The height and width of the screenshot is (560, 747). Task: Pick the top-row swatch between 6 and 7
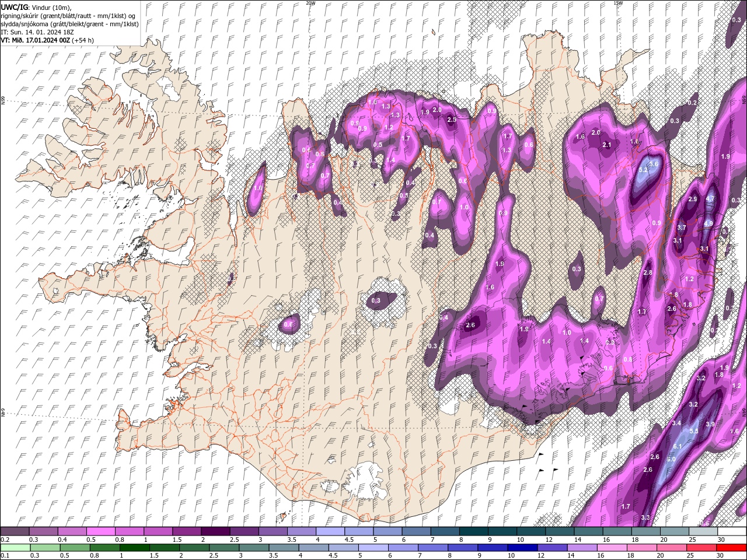tap(417, 531)
